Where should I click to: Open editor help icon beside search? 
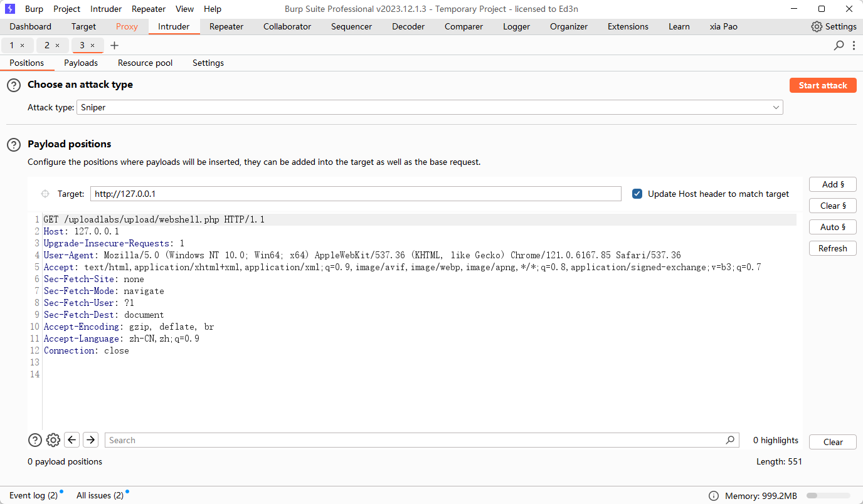click(35, 440)
